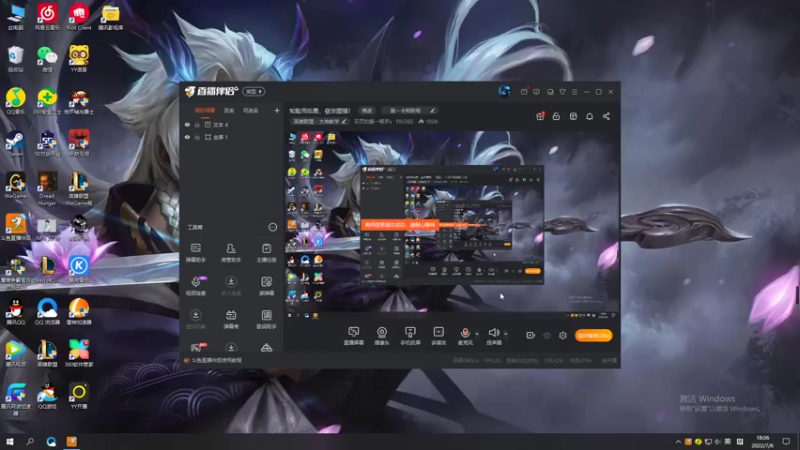This screenshot has width=800, height=450.
Task: Add 手机投屏 phone casting source
Action: pyautogui.click(x=410, y=336)
